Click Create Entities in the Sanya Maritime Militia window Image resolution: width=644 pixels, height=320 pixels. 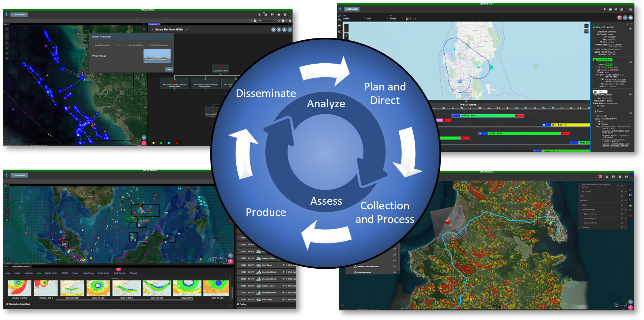pyautogui.click(x=19, y=15)
